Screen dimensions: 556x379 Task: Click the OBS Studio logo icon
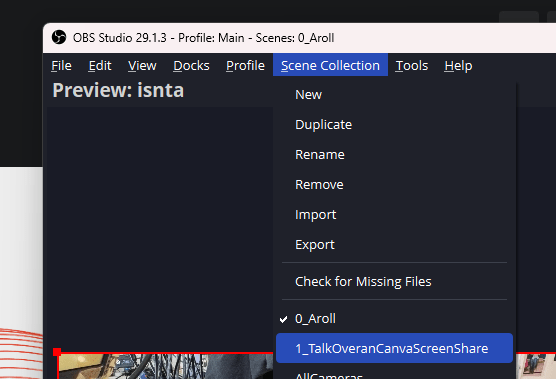pyautogui.click(x=59, y=37)
